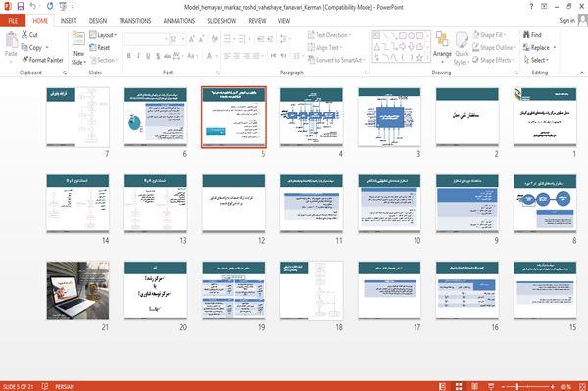Toggle Center paragraph alignment
588x391 pixels.
(x=236, y=56)
